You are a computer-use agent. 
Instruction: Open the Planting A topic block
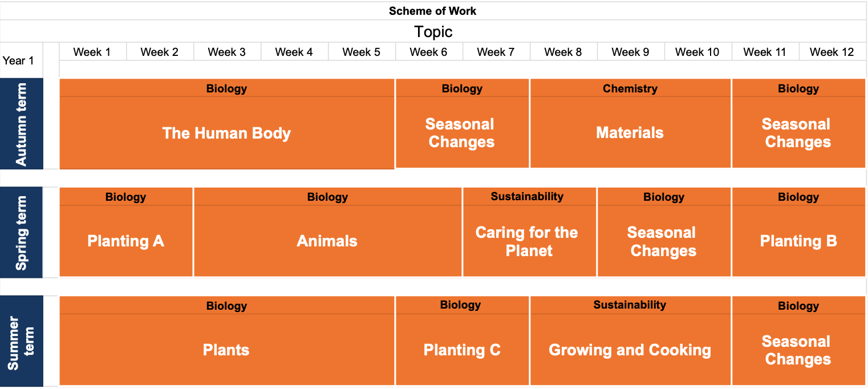pos(125,241)
